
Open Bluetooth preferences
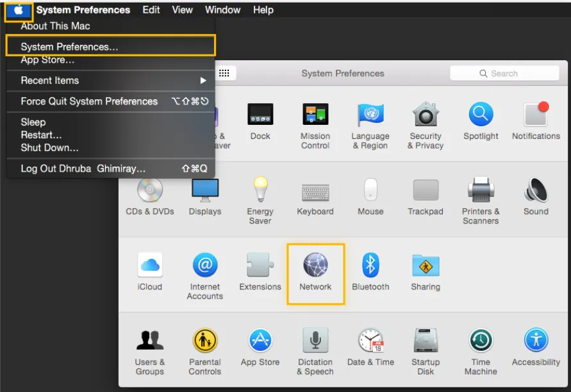[x=370, y=272]
